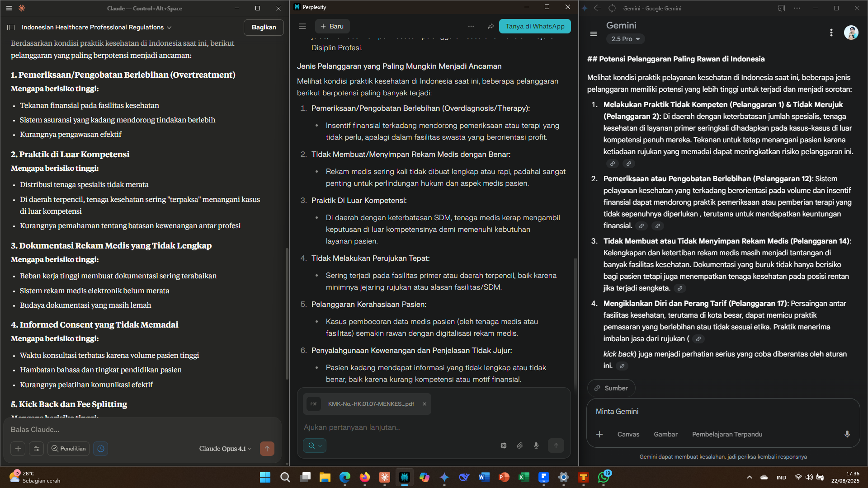Open WhatsApp from taskbar
This screenshot has height=488, width=868.
tap(604, 477)
